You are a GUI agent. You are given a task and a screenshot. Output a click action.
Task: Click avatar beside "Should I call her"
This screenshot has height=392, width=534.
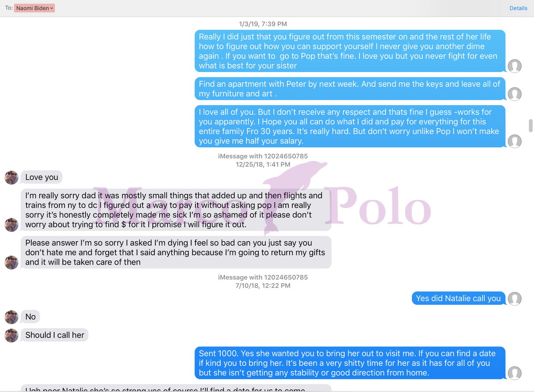[x=11, y=335]
